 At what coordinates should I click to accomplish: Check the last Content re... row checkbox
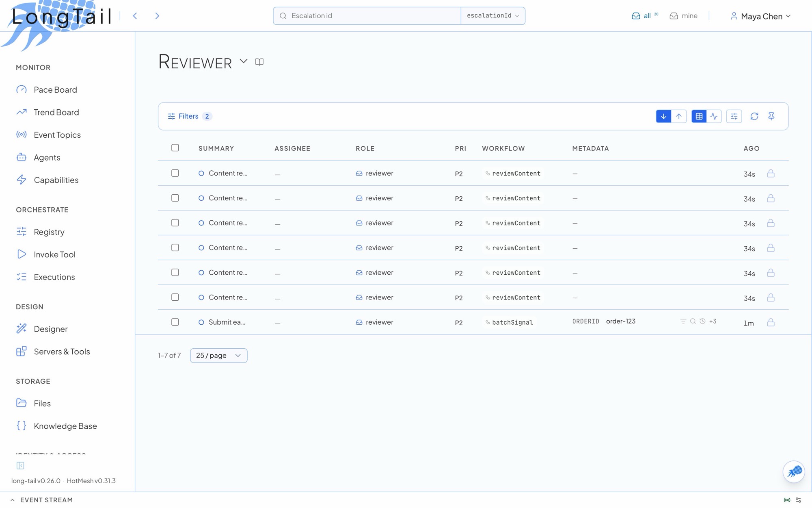[175, 297]
